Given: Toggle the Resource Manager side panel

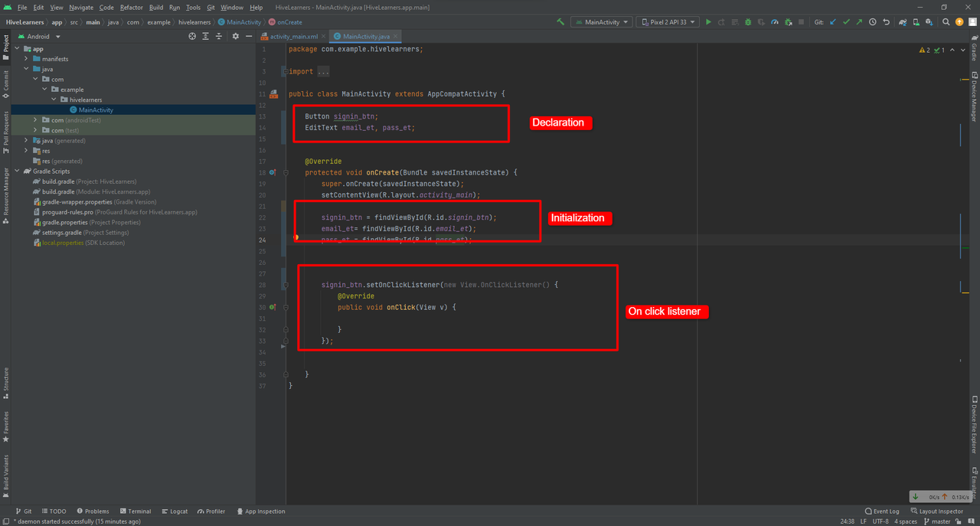Looking at the screenshot, I should pos(6,195).
